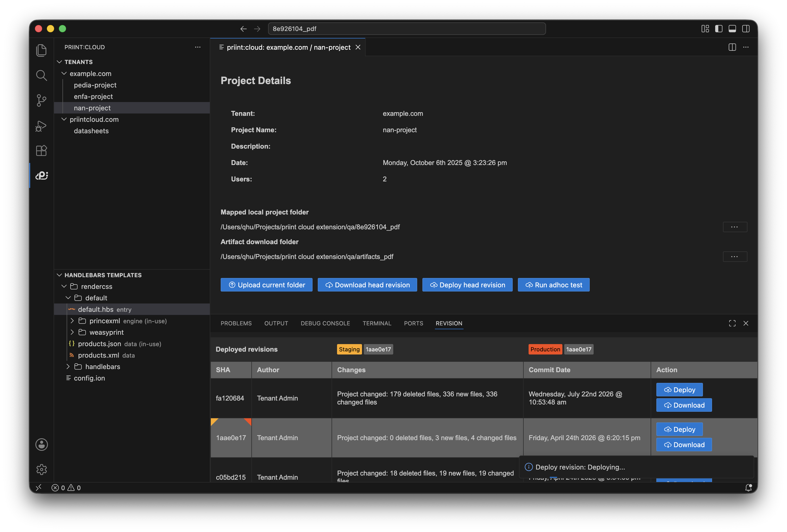Image resolution: width=787 pixels, height=532 pixels.
Task: Click Download head revision button
Action: 367,285
